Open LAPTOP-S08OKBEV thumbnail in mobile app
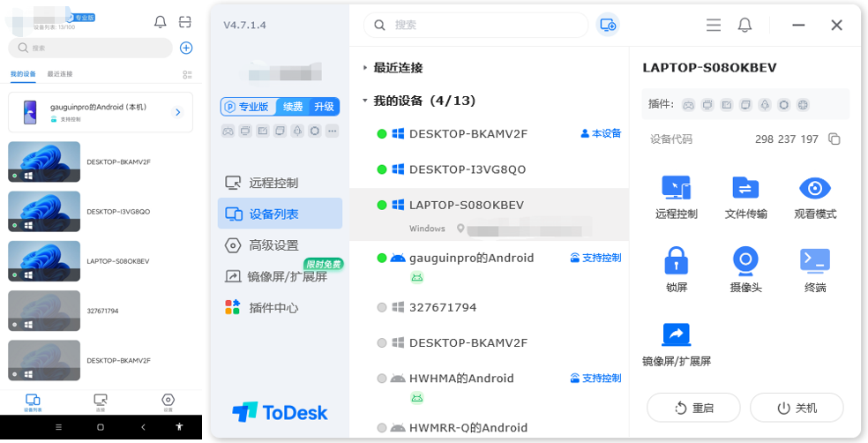Viewport: 868px width, 443px height. 44,261
